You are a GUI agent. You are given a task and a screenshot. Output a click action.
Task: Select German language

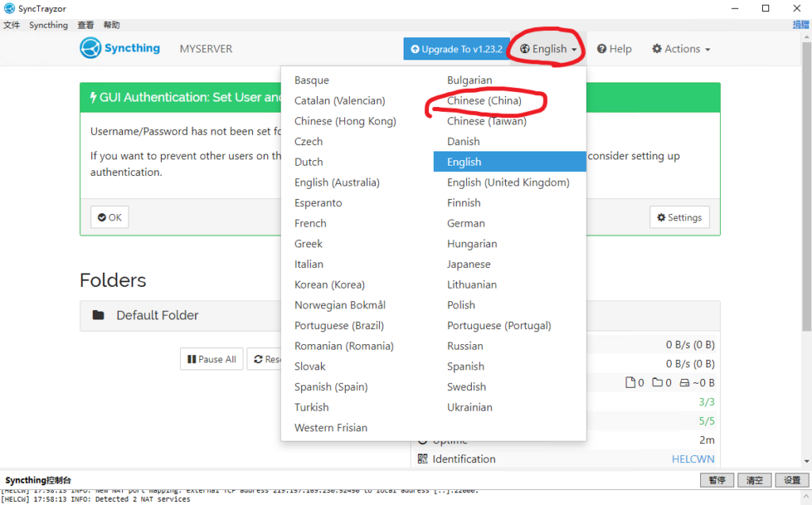point(465,224)
